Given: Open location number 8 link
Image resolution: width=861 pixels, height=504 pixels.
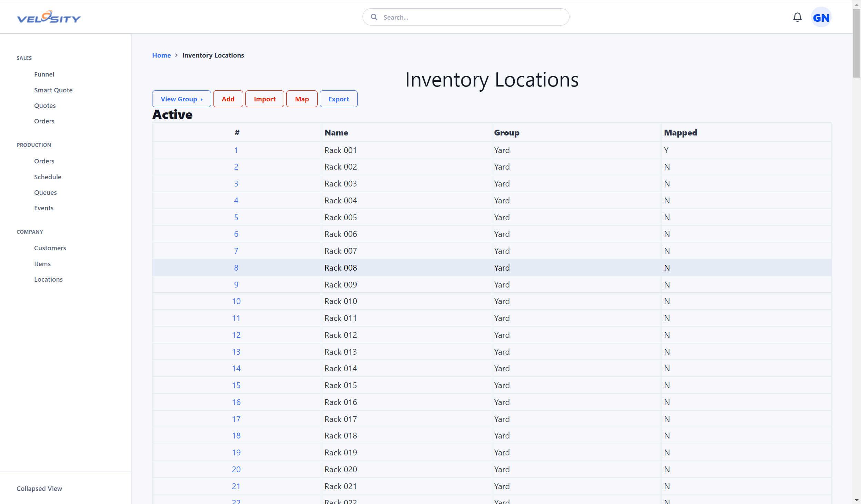Looking at the screenshot, I should (236, 268).
